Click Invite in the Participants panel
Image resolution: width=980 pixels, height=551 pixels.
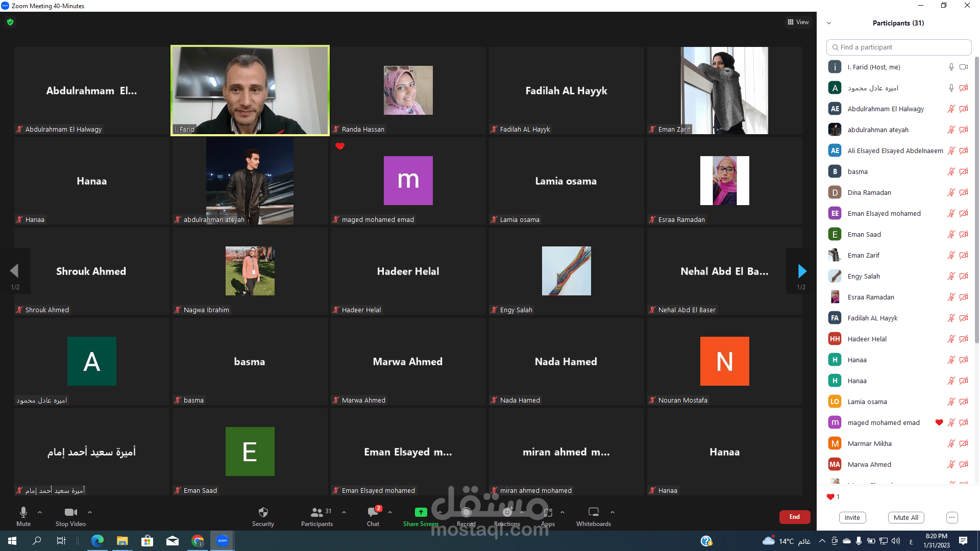(852, 517)
